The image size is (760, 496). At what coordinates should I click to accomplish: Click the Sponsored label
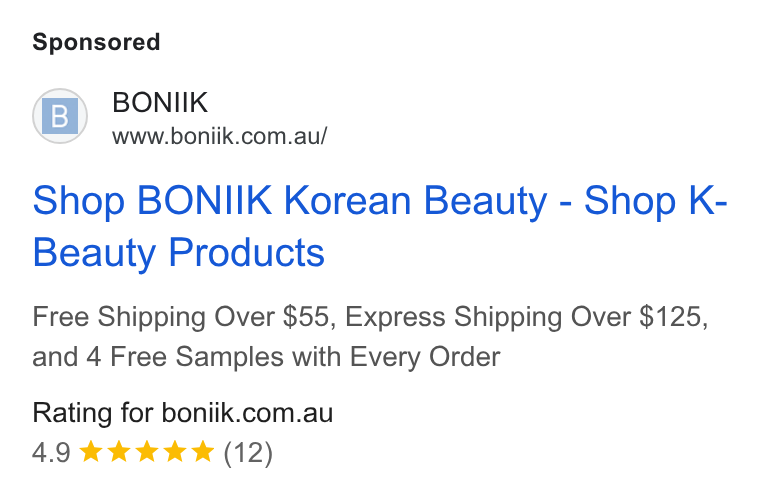[x=96, y=42]
